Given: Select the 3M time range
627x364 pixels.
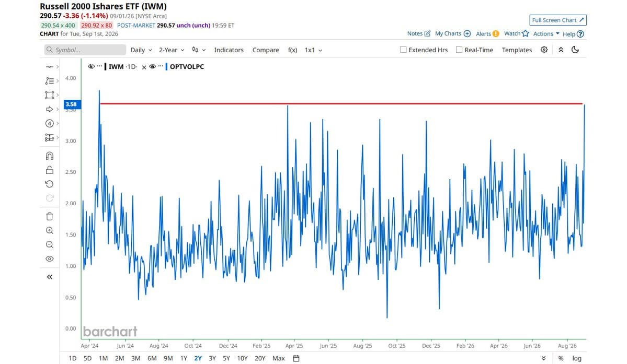Looking at the screenshot, I should pos(135,358).
